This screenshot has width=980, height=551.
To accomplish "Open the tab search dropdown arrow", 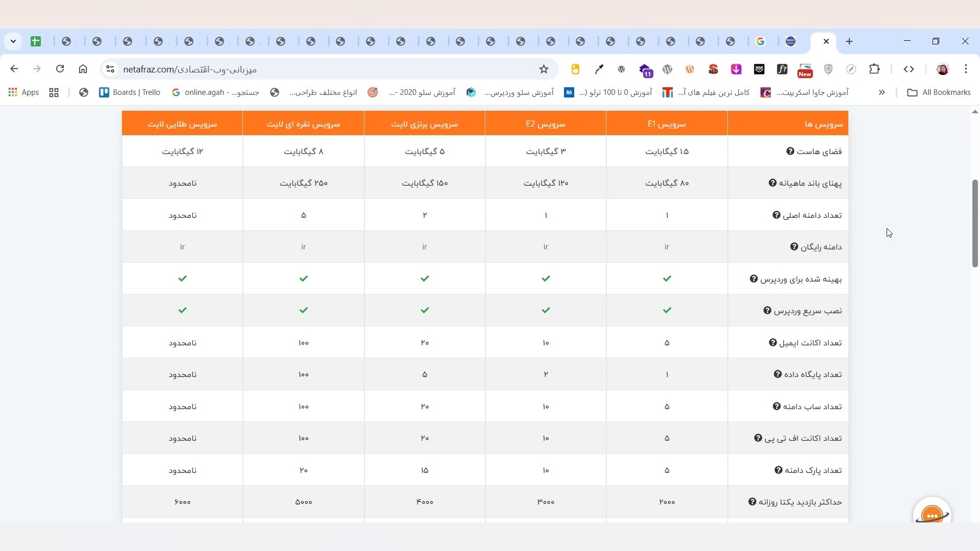I will (13, 41).
